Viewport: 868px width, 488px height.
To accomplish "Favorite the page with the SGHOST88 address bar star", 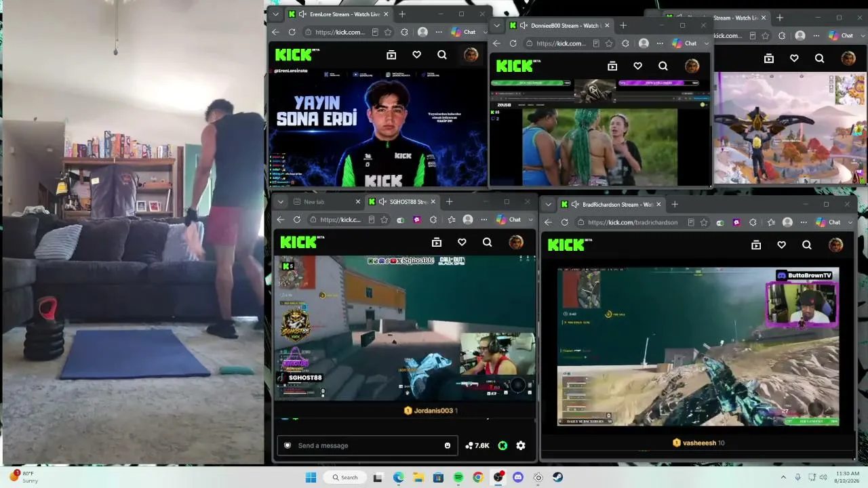I will coord(384,220).
